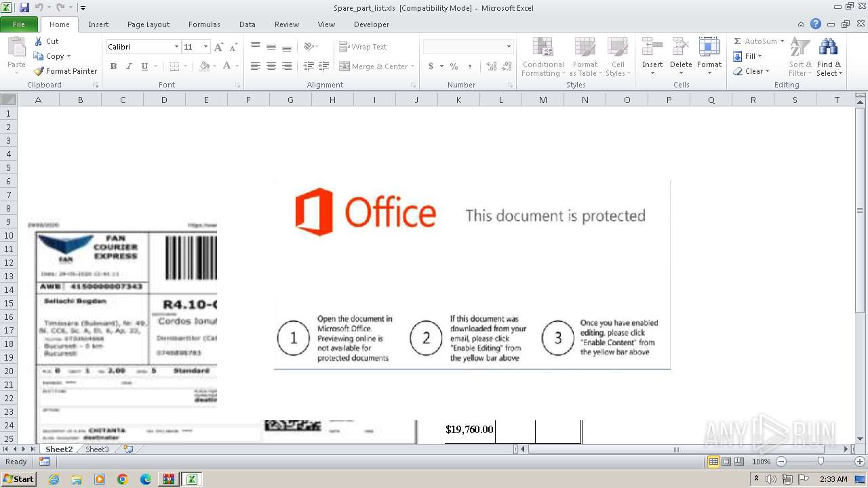
Task: Switch to Page Layout tab
Action: point(149,24)
